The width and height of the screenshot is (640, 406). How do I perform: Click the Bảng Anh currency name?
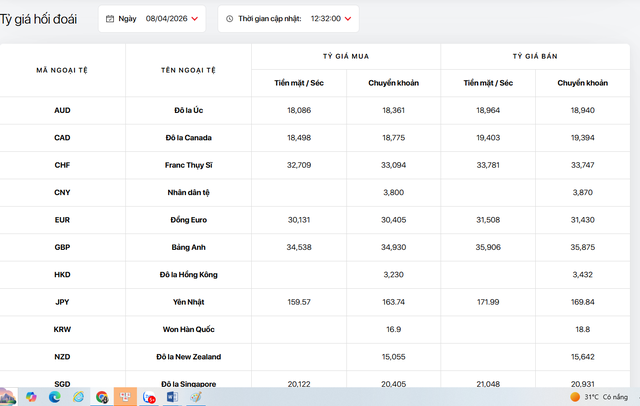(x=188, y=247)
